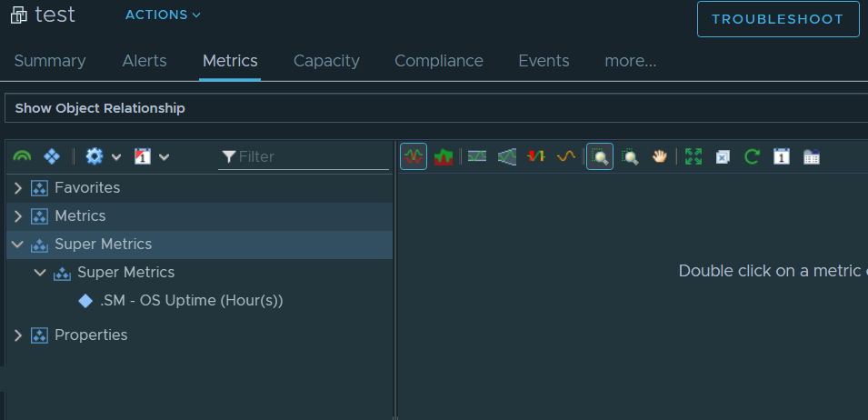Toggle the stacked chart icon
Image resolution: width=868 pixels, height=420 pixels.
444,156
